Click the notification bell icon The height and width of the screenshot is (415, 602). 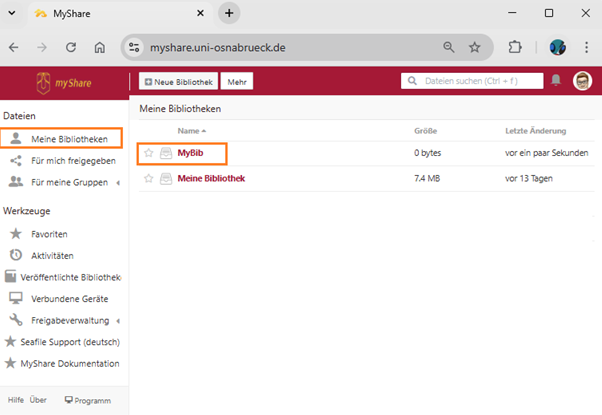556,81
